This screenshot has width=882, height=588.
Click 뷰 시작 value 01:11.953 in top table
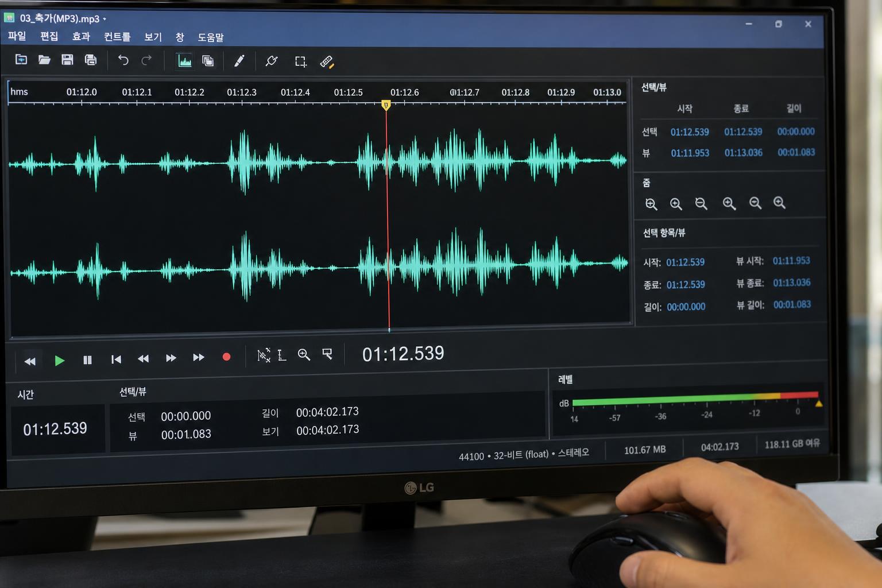pos(690,153)
